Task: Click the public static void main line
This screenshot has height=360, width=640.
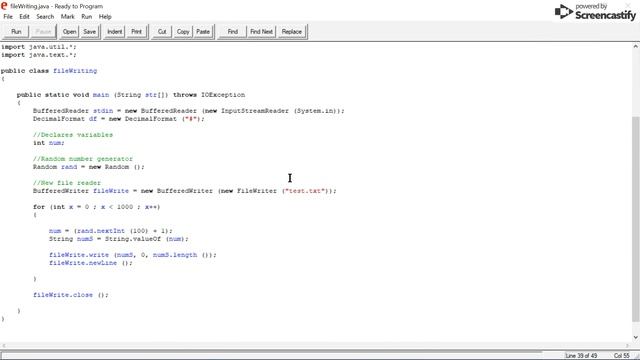Action: (131, 95)
